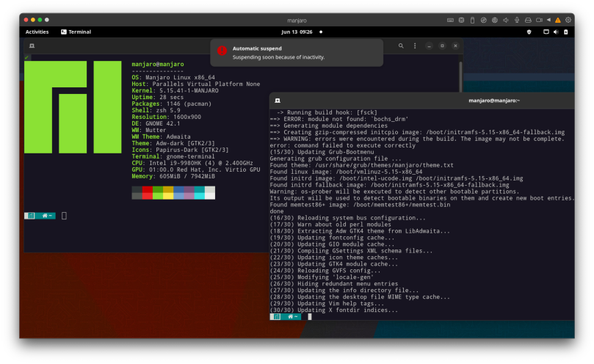Open the Activities overview
594x364 pixels.
(37, 32)
